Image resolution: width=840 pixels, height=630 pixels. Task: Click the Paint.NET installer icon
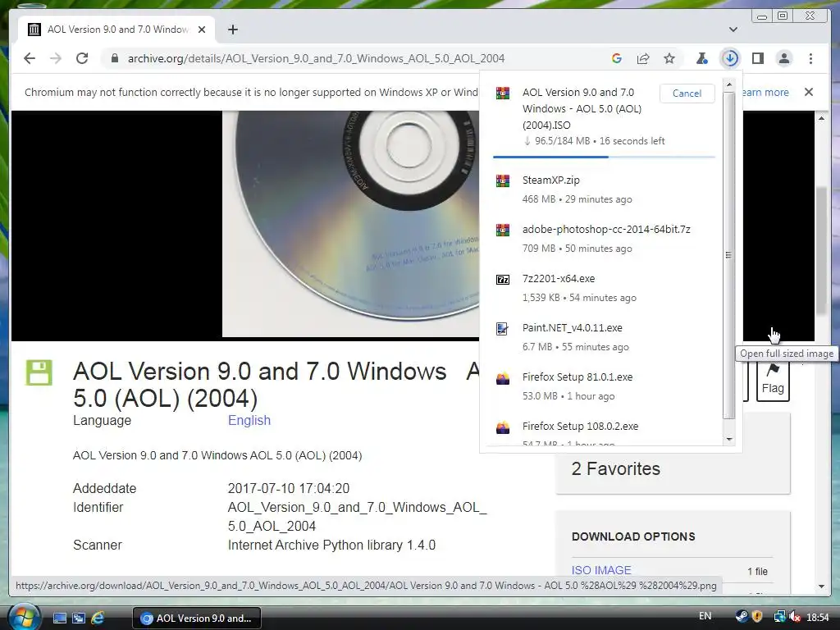click(503, 329)
